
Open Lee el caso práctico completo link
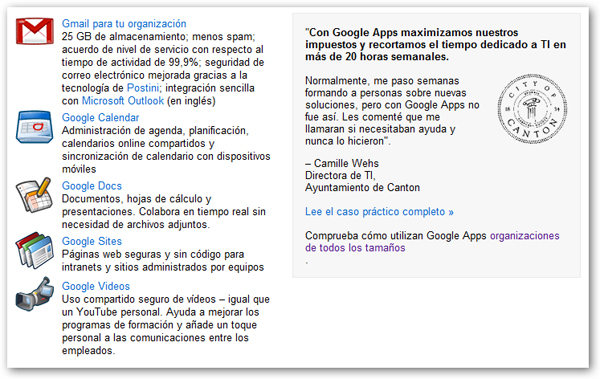(x=379, y=212)
